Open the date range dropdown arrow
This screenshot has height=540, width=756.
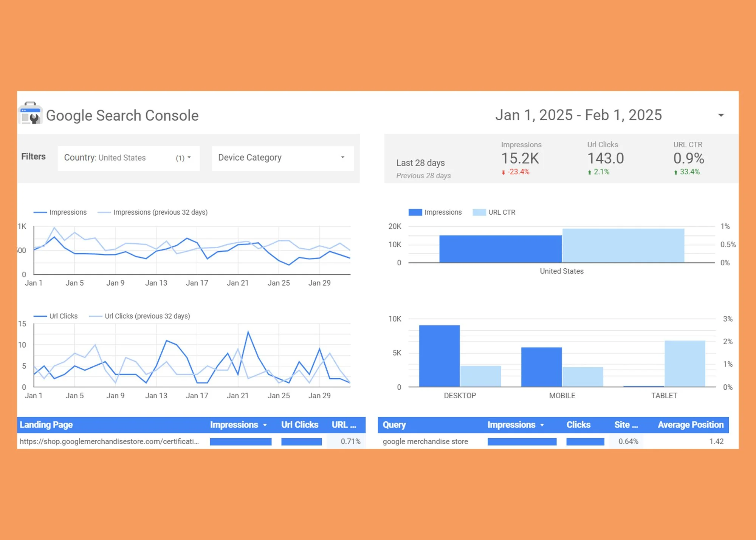(x=721, y=115)
